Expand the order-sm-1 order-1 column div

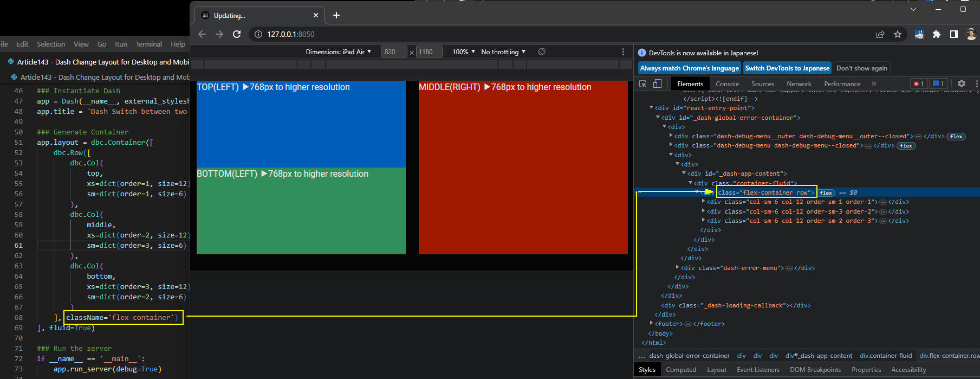[704, 202]
